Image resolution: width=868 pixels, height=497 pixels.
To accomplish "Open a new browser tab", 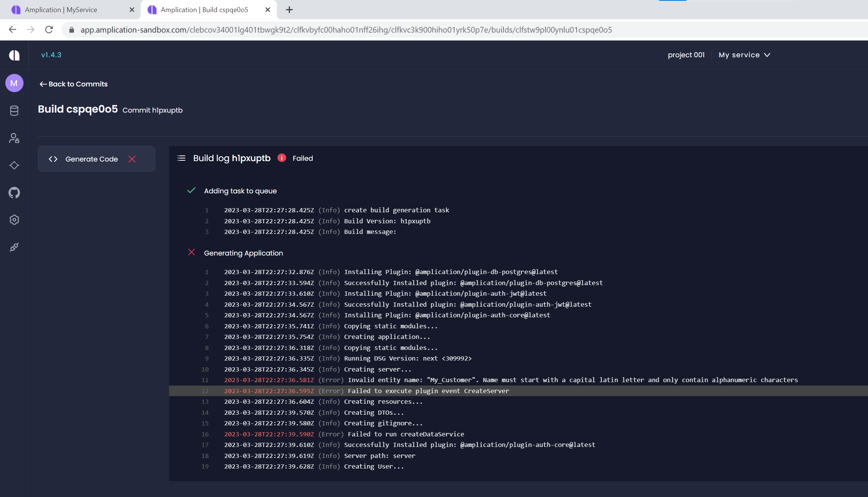I will point(289,10).
